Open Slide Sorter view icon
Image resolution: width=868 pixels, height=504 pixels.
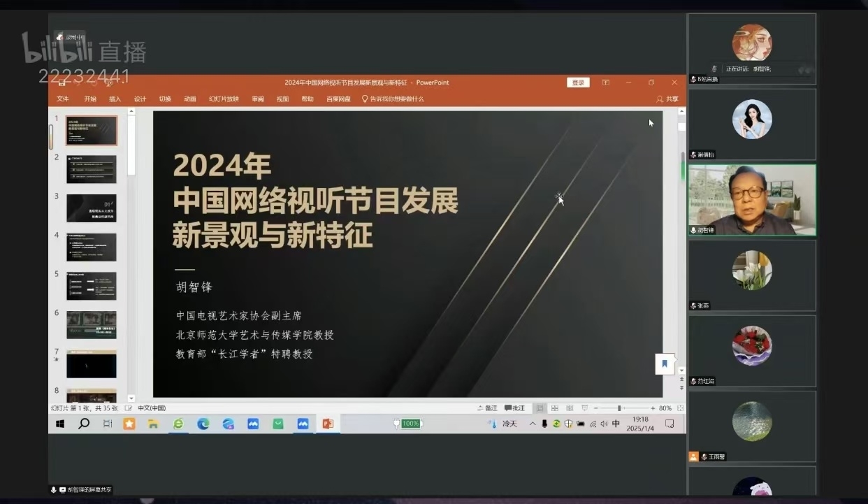click(x=555, y=408)
